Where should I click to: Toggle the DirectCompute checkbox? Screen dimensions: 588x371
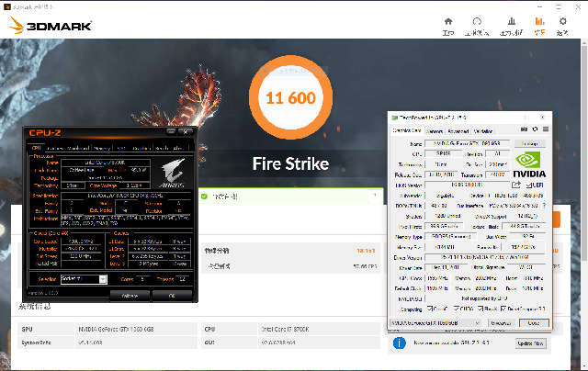pos(503,309)
